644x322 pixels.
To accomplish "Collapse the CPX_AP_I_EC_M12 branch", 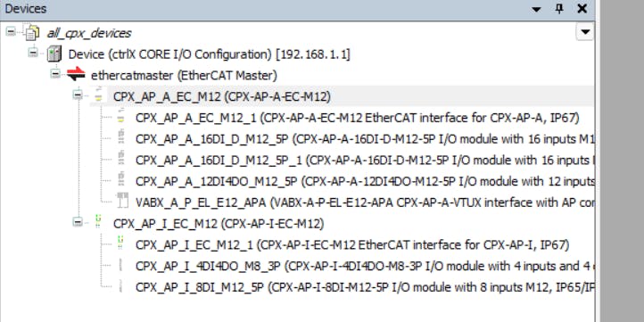I will (78, 222).
